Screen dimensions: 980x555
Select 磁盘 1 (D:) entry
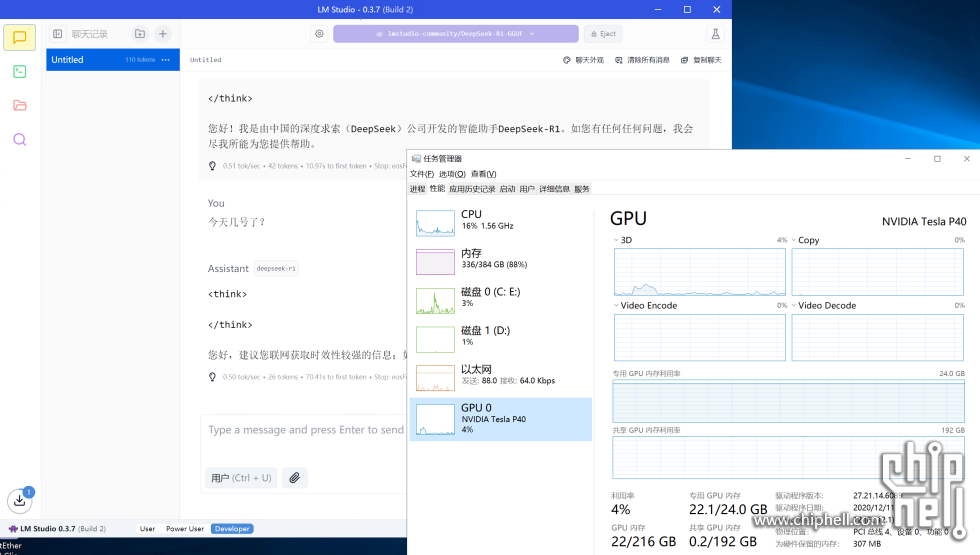point(501,339)
